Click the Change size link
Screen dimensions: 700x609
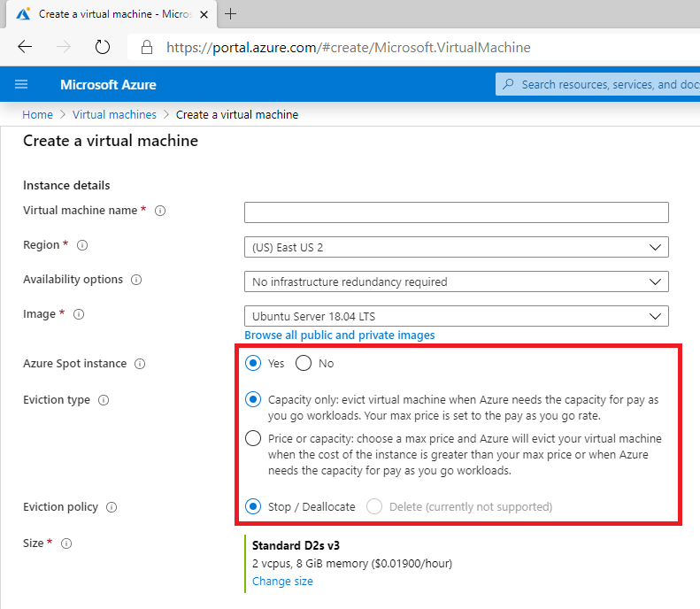282,582
